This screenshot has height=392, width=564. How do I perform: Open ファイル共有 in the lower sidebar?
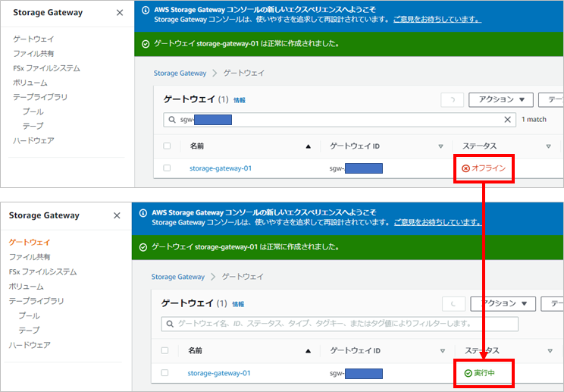(30, 257)
